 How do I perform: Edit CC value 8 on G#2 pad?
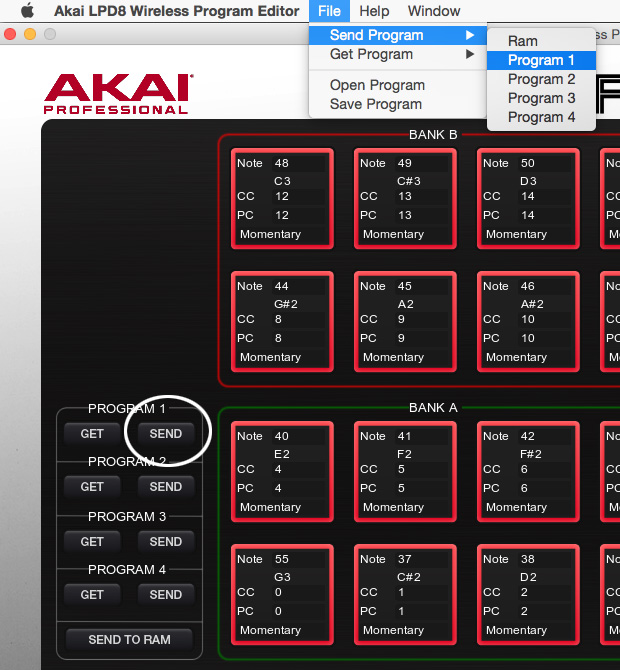tap(299, 320)
